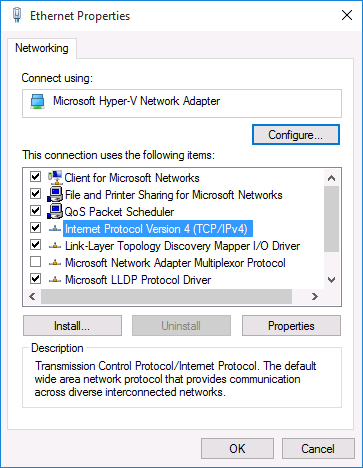Click the Ethernet Properties title bar icon
Viewport: 363px width, 468px height.
tap(17, 15)
